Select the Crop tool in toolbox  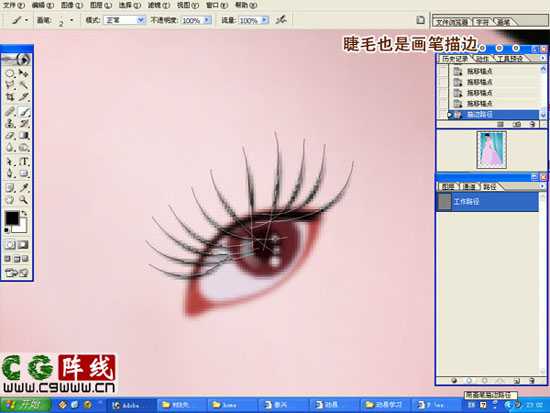(x=10, y=97)
